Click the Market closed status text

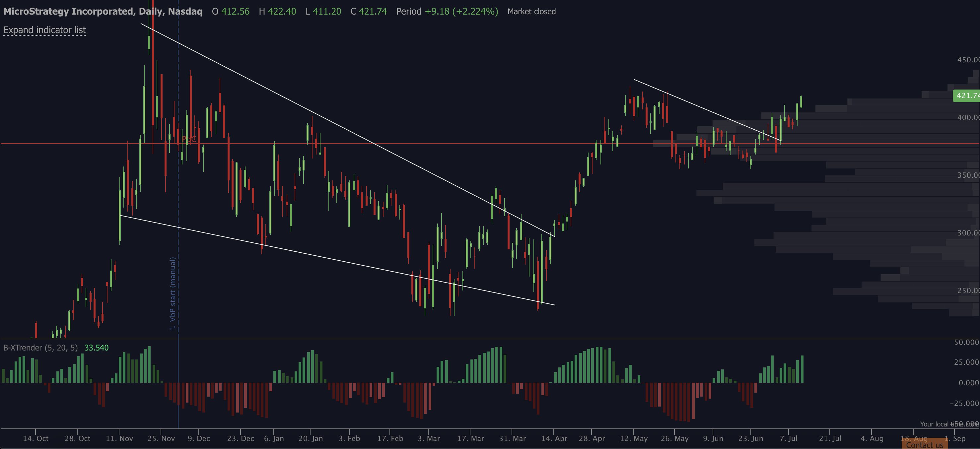(x=531, y=12)
